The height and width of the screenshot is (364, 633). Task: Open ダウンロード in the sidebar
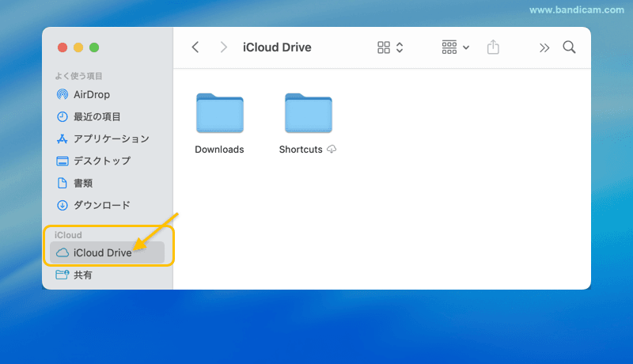(102, 205)
